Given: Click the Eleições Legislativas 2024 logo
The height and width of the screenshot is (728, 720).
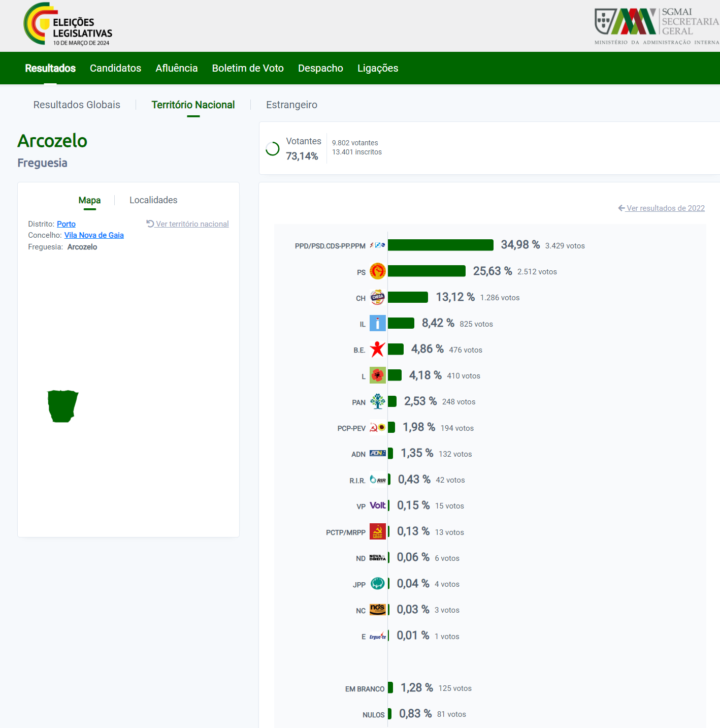Looking at the screenshot, I should [68, 25].
